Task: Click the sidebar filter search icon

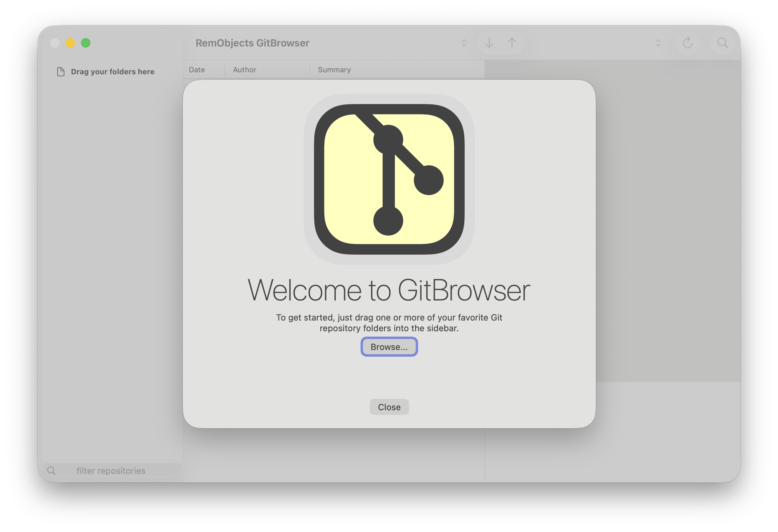Action: pos(52,470)
